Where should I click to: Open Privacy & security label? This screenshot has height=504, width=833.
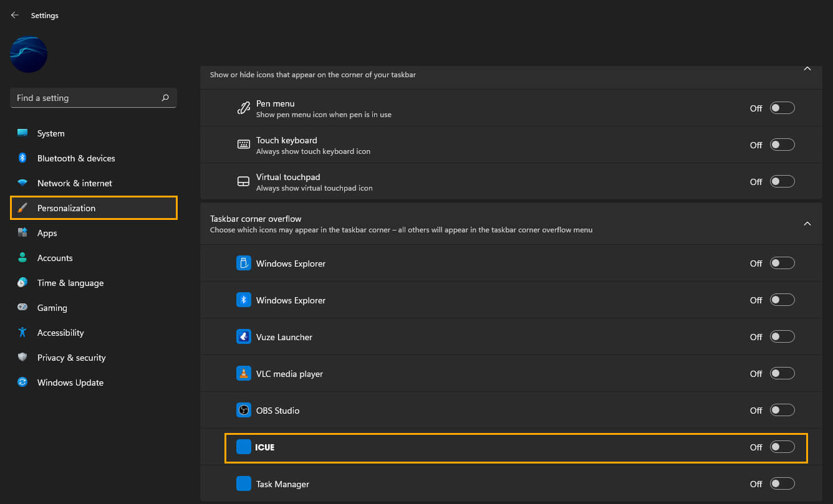(71, 358)
